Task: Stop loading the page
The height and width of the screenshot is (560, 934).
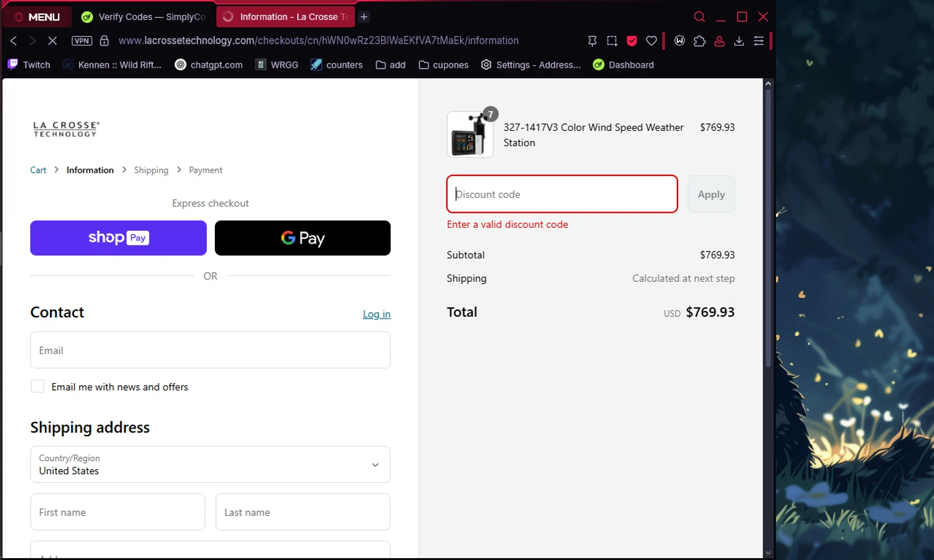Action: (52, 40)
